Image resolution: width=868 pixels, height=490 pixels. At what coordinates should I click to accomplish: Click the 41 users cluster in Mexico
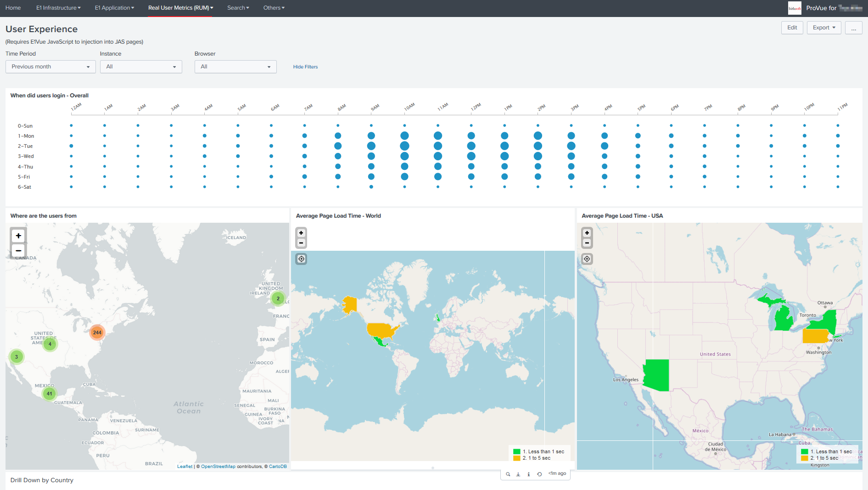coord(50,394)
